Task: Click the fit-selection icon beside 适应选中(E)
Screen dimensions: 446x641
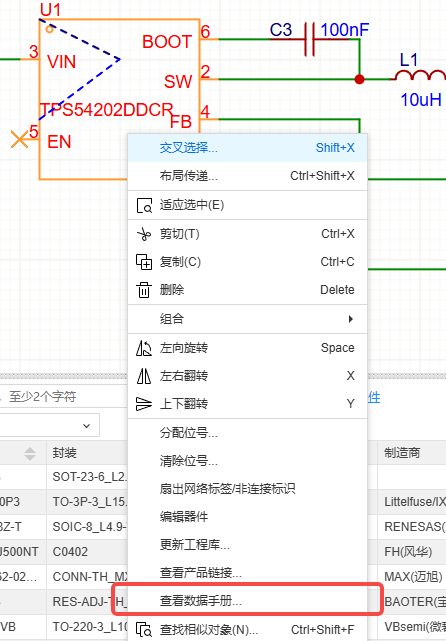Action: [x=144, y=205]
